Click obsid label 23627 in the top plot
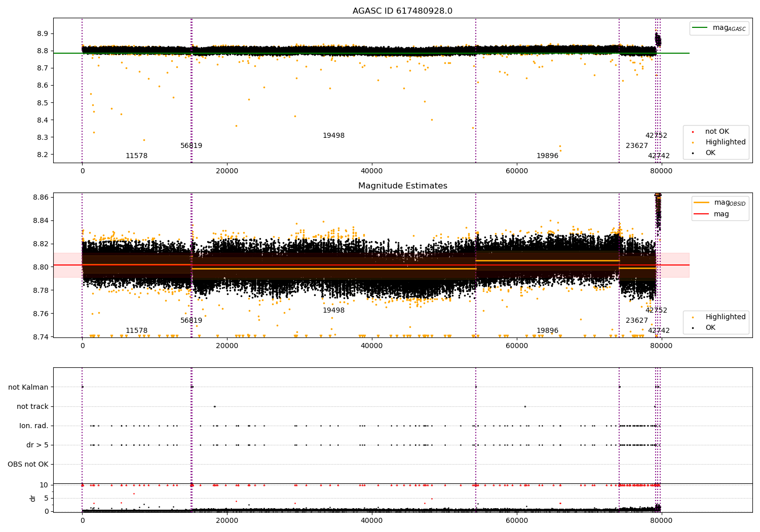Image resolution: width=760 pixels, height=532 pixels. 636,146
